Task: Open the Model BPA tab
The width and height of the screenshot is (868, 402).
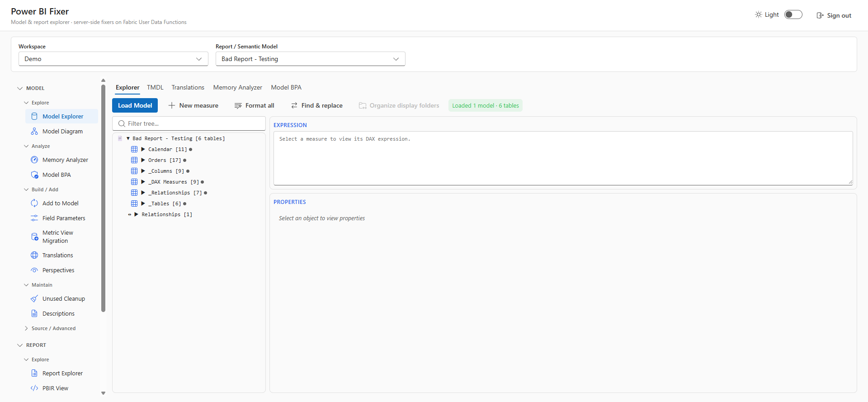Action: pos(286,87)
